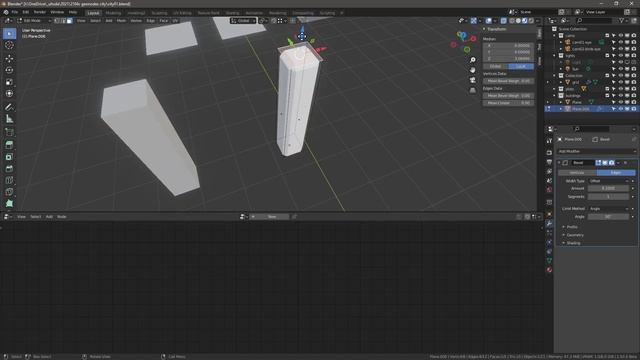
Task: Toggle visibility eye of Plane.006 row
Action: (x=620, y=109)
